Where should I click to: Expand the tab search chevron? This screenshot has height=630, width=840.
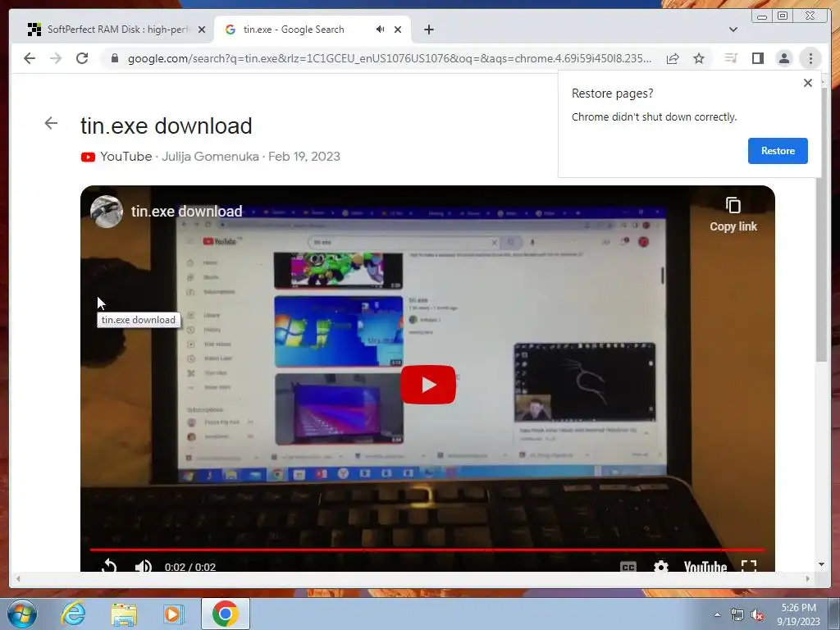tap(733, 30)
